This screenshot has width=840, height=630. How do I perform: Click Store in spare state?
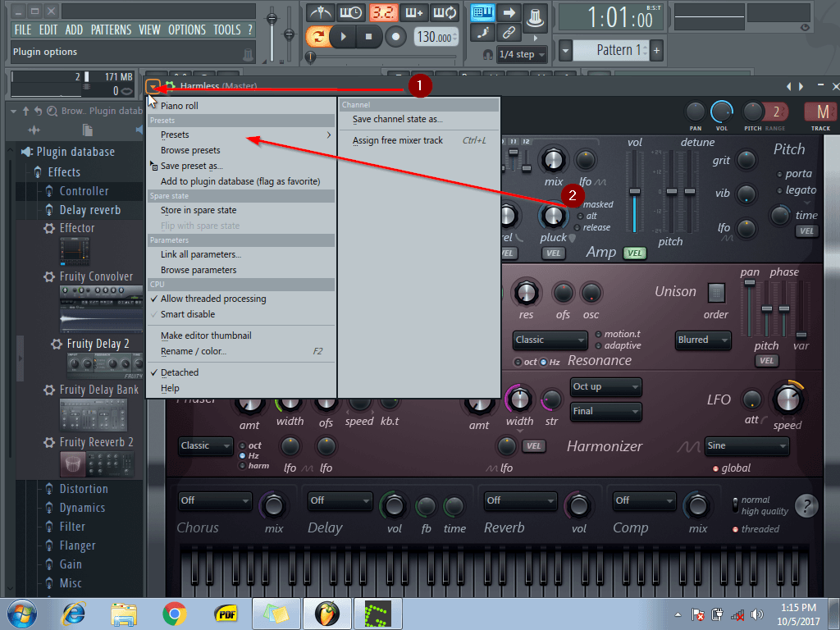[241, 210]
